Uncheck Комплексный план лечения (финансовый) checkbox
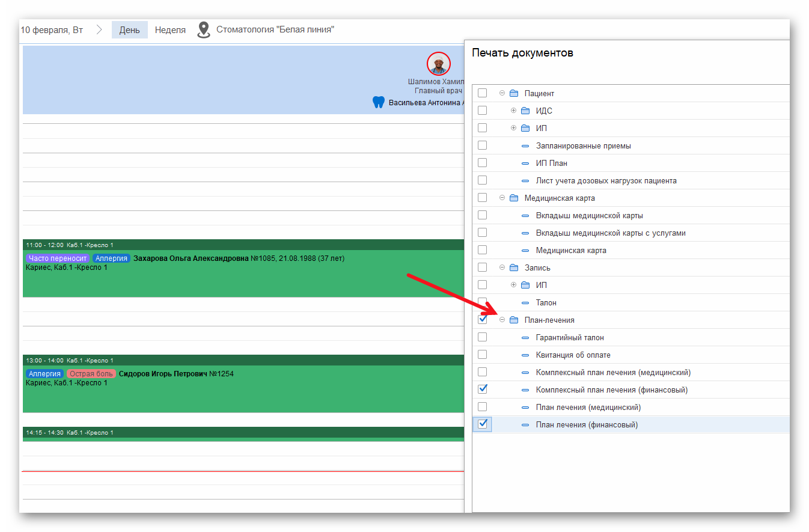Image resolution: width=809 pixels, height=532 pixels. (x=482, y=390)
